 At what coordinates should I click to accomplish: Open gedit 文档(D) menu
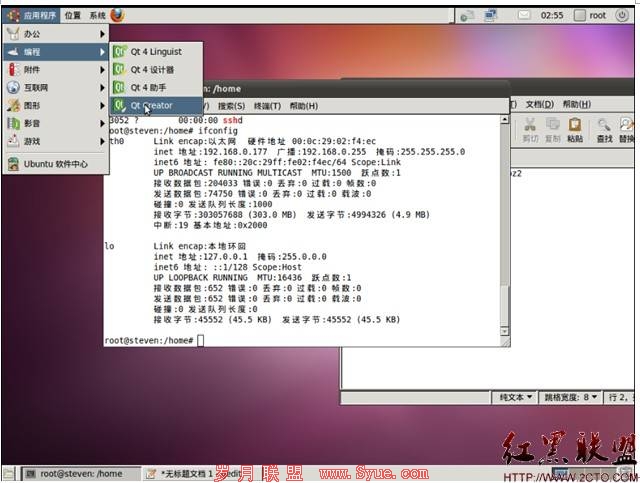[540, 105]
